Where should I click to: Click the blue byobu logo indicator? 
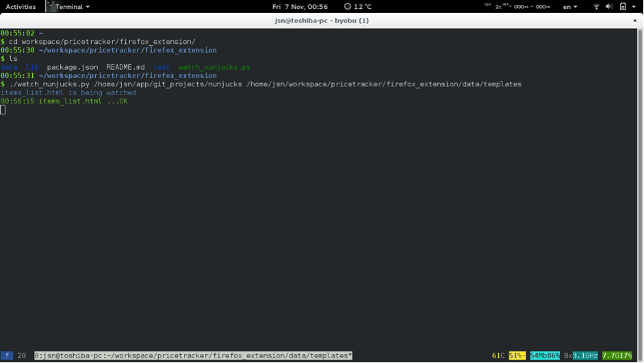(x=7, y=355)
